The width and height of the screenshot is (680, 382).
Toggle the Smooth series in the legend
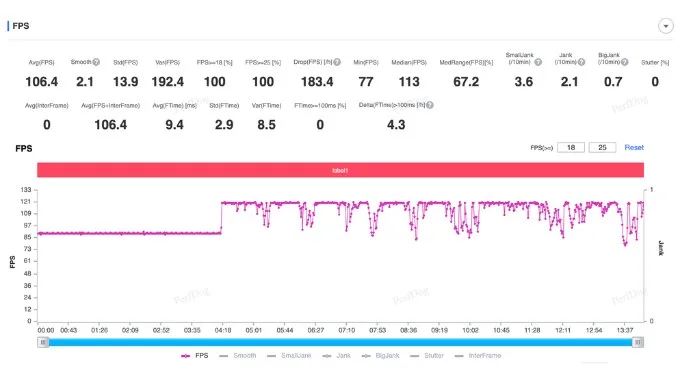tap(238, 356)
